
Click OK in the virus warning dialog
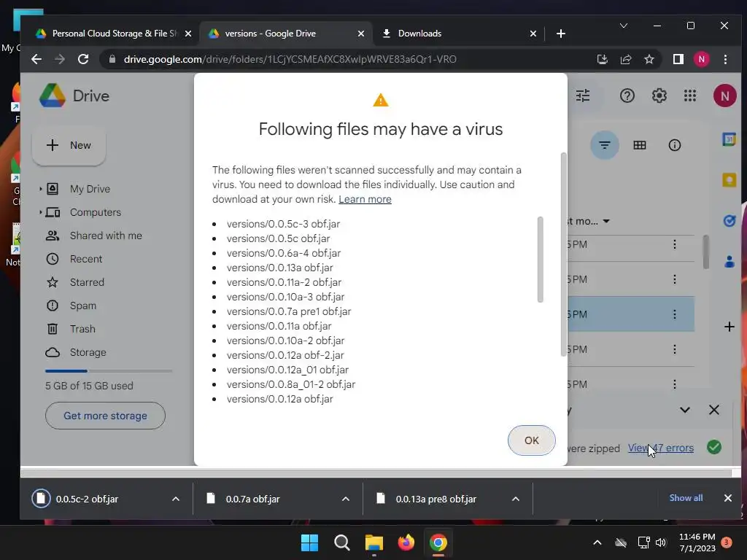point(531,440)
